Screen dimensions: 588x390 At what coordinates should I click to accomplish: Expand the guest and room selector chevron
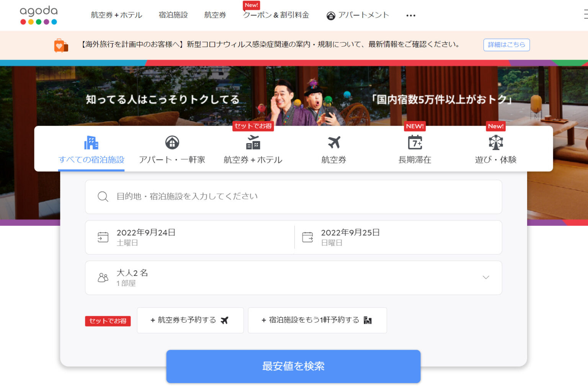(x=485, y=277)
